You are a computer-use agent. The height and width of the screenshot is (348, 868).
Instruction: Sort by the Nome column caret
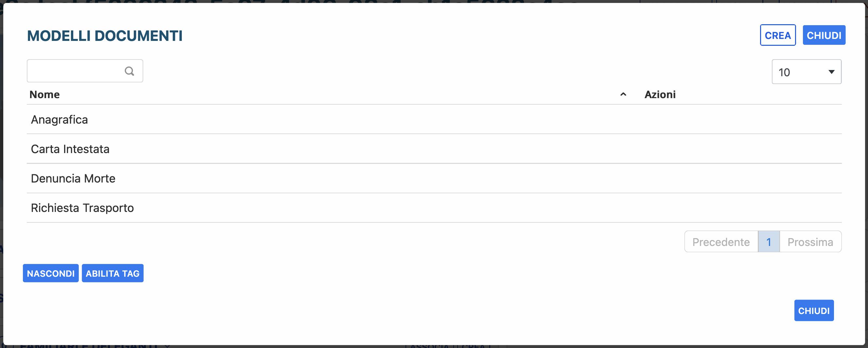tap(623, 94)
